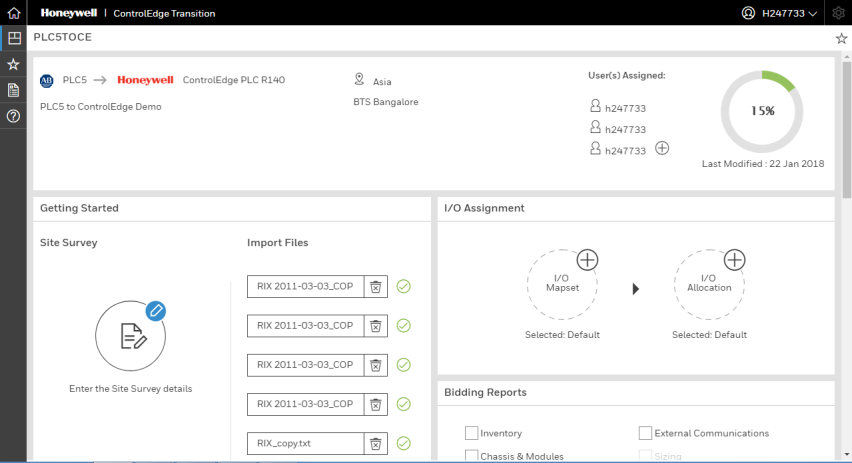This screenshot has height=463, width=852.
Task: Add an I/O Allocation with the plus button
Action: tap(735, 260)
